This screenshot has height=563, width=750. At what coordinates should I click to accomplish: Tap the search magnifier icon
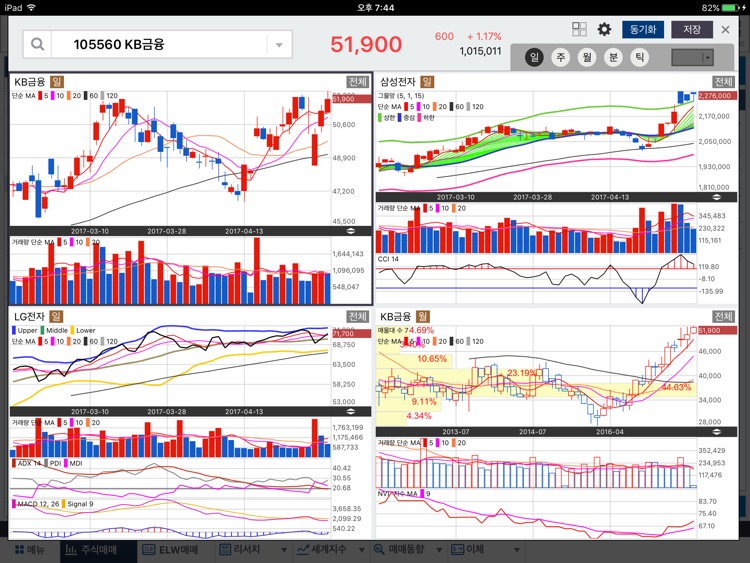pos(37,44)
